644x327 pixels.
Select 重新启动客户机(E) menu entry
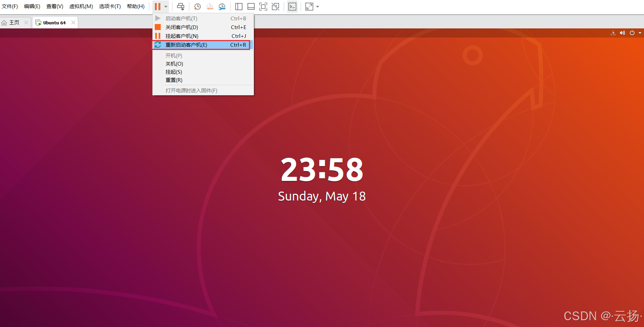(203, 45)
